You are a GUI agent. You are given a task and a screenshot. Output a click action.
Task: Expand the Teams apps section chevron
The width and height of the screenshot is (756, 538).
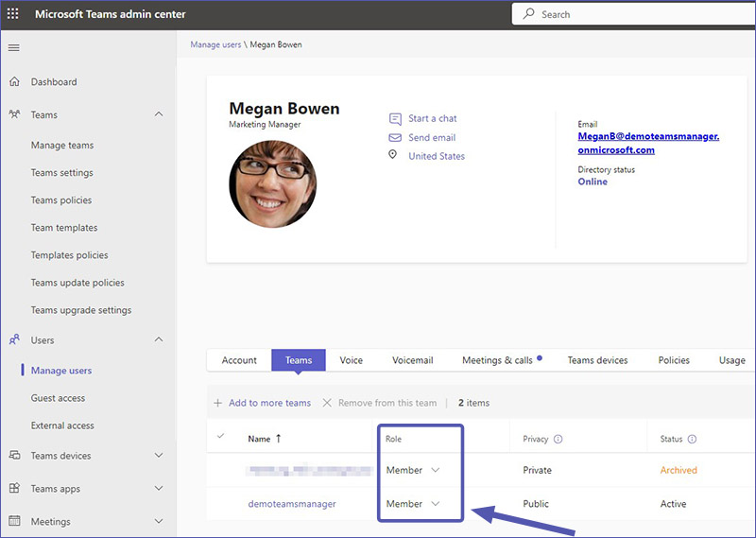click(159, 488)
